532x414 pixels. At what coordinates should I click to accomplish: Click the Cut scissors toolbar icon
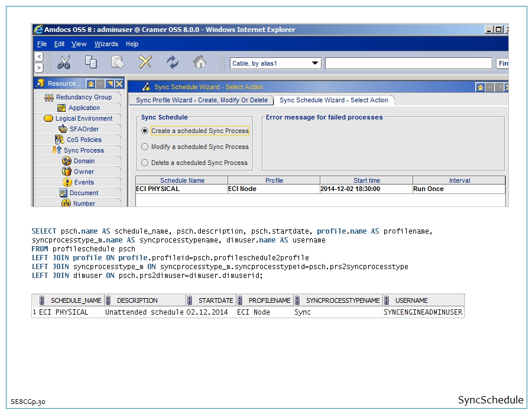point(64,62)
